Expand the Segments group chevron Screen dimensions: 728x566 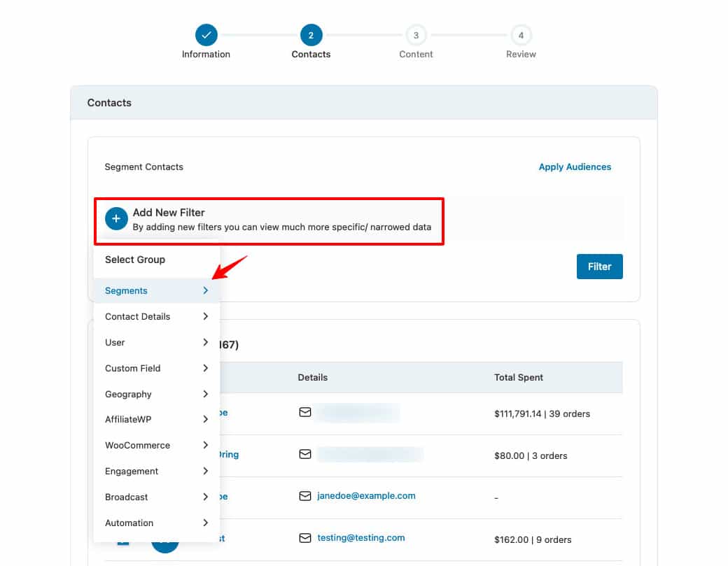tap(205, 290)
